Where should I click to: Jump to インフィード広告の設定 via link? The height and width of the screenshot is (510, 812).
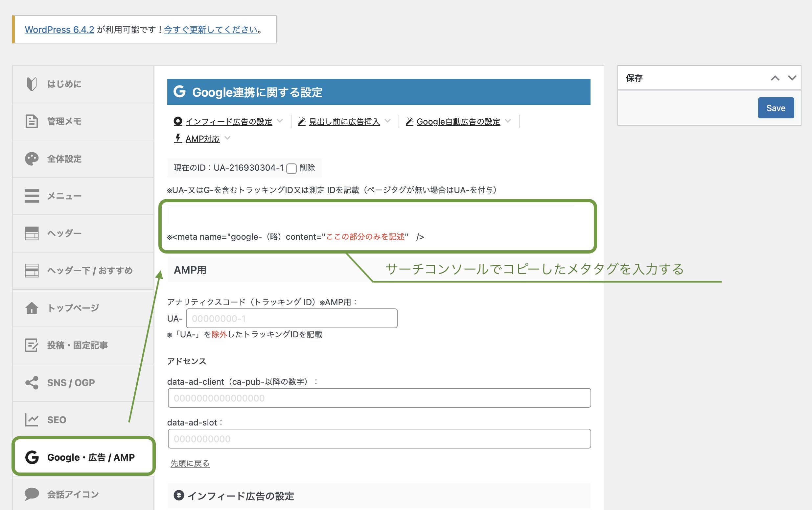[229, 121]
